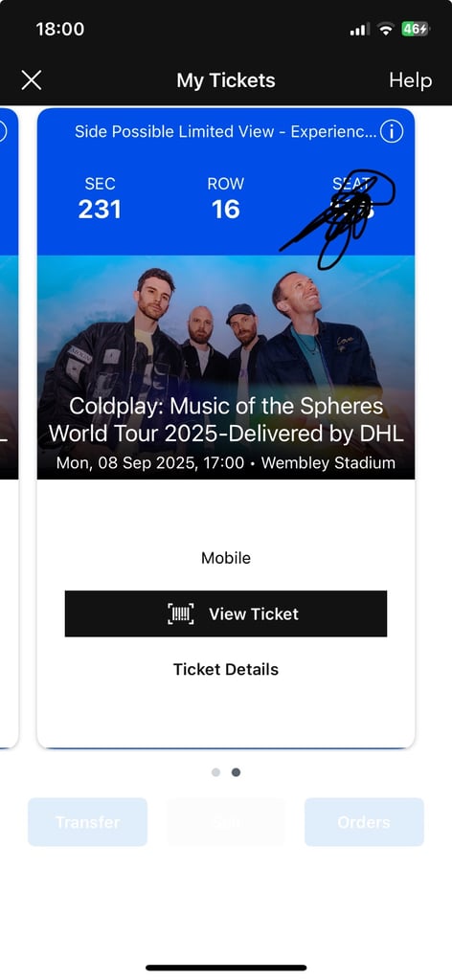Image resolution: width=452 pixels, height=980 pixels.
Task: Tap the Wi-Fi icon in the status bar
Action: [386, 29]
